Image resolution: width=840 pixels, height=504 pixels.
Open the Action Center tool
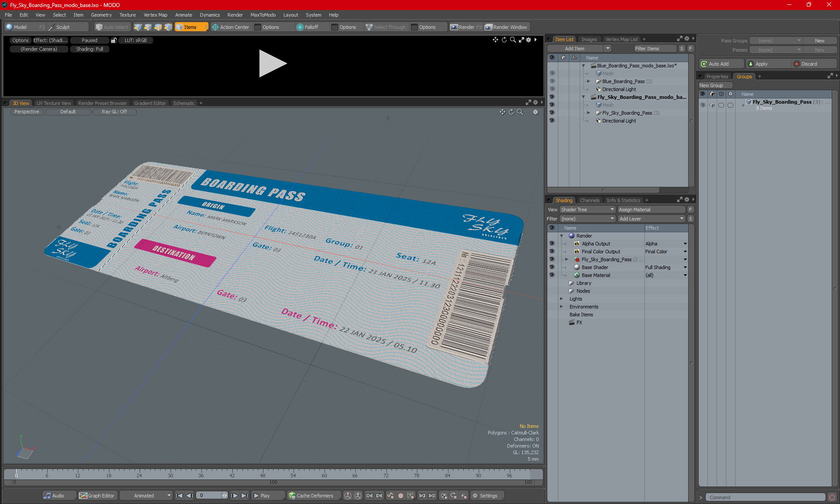click(x=231, y=27)
